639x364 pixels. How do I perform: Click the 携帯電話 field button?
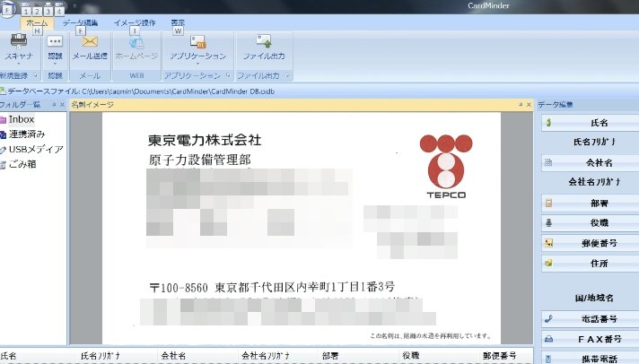click(x=591, y=358)
